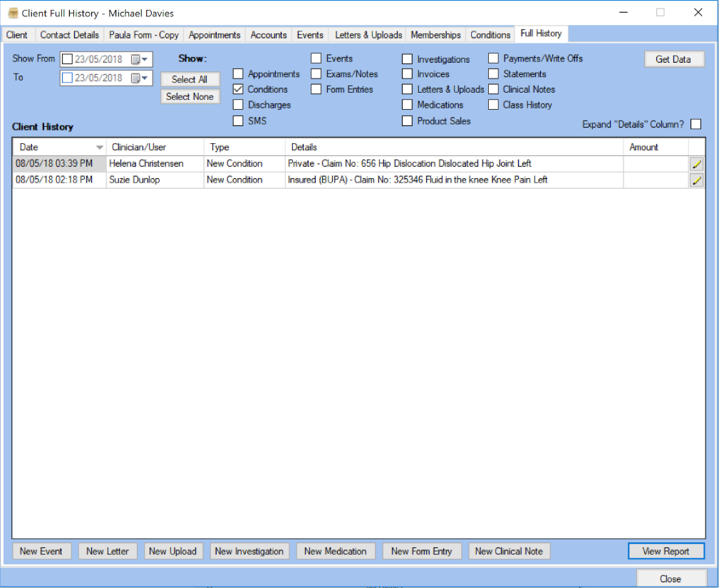Screen dimensions: 719x588
Task: Check the Clinical Notes filter
Action: 493,90
